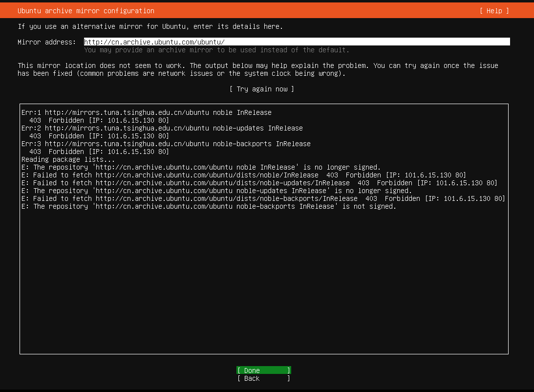Click the 'Mirror address:' label
The image size is (534, 392).
pos(46,42)
